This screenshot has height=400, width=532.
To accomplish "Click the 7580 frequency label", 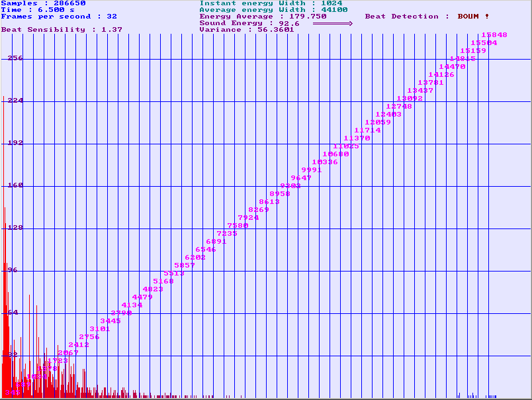I will click(238, 226).
